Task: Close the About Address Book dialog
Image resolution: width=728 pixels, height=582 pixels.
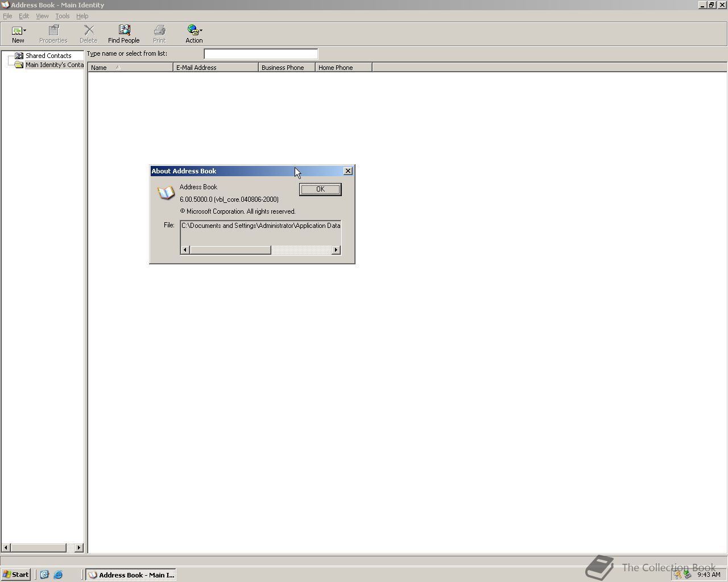Action: point(348,171)
